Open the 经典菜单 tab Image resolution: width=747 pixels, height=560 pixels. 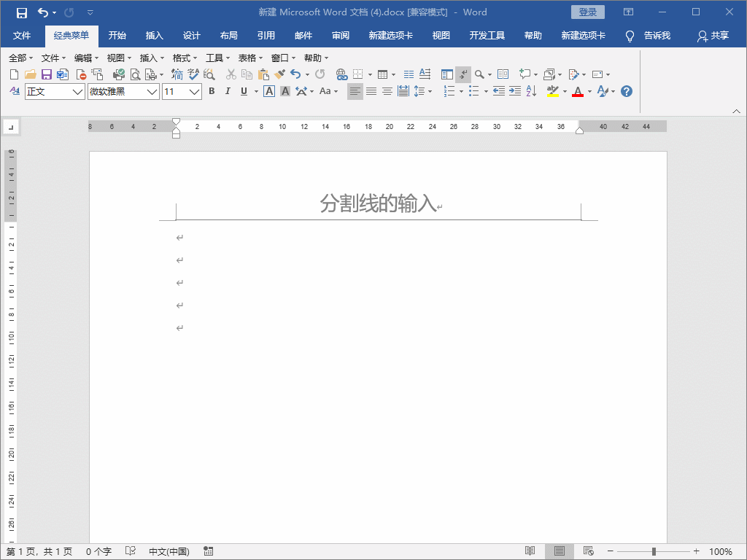(71, 35)
